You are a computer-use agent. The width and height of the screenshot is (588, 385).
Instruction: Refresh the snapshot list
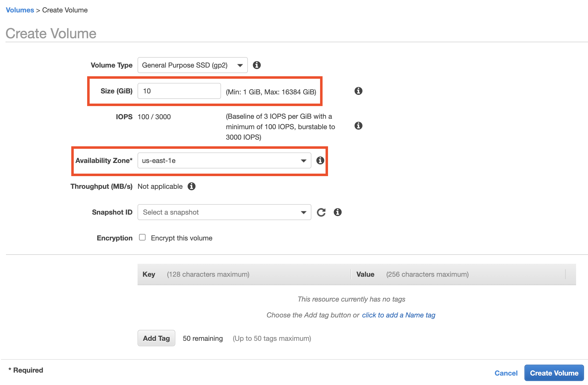pos(321,212)
